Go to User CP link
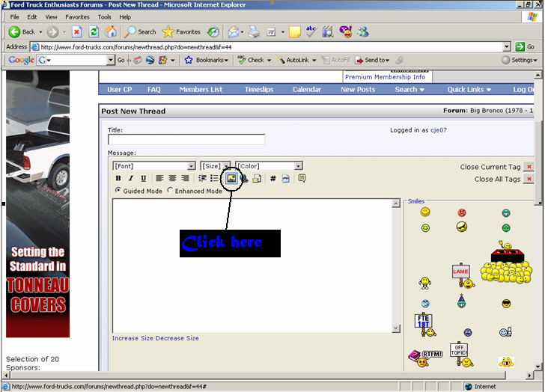This screenshot has width=545, height=392. click(119, 90)
